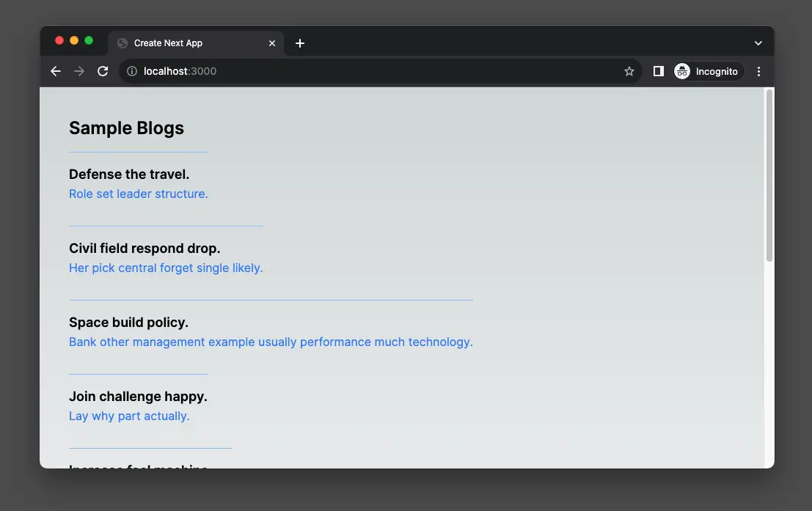812x511 pixels.
Task: Click the forward navigation arrow
Action: click(x=79, y=71)
